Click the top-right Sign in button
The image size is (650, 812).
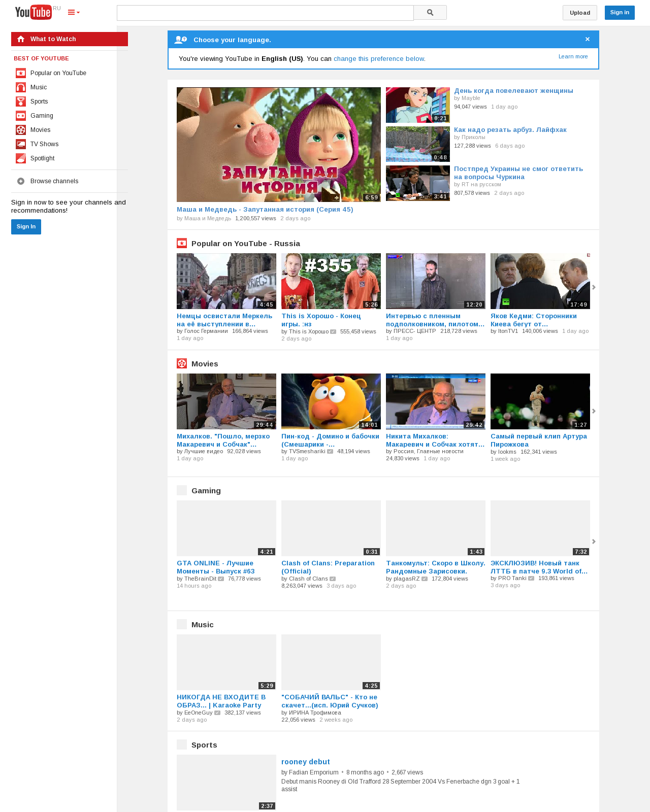620,13
